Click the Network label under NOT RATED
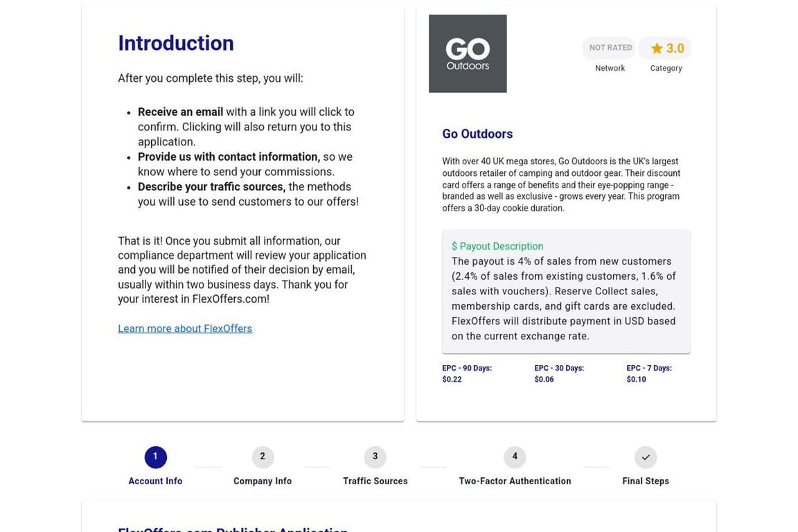798x532 pixels. coord(610,68)
